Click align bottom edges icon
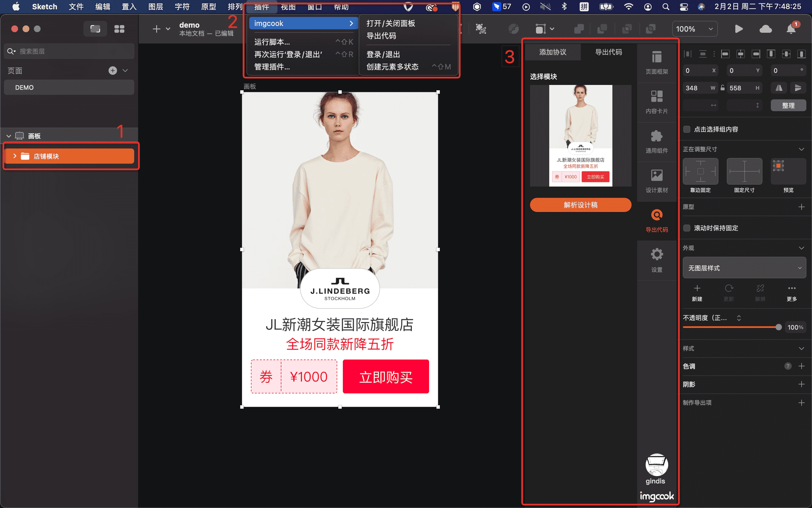The height and width of the screenshot is (508, 812). (x=802, y=54)
